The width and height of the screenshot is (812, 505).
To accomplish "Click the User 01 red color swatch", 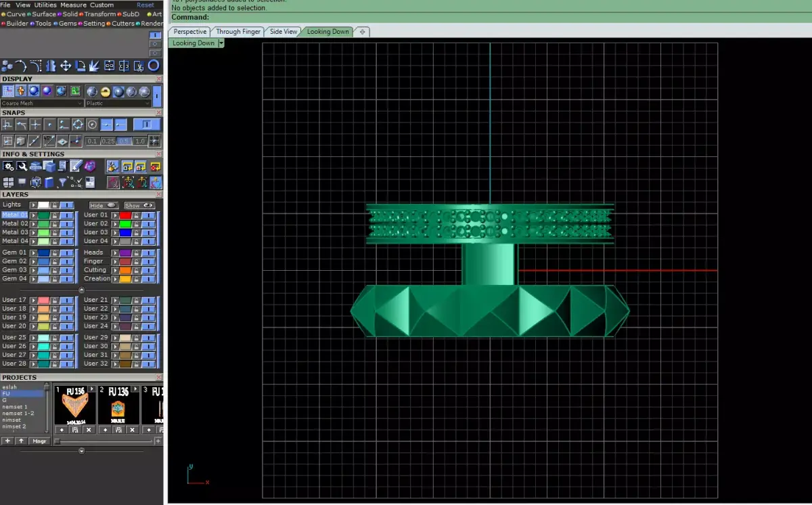I will [125, 215].
